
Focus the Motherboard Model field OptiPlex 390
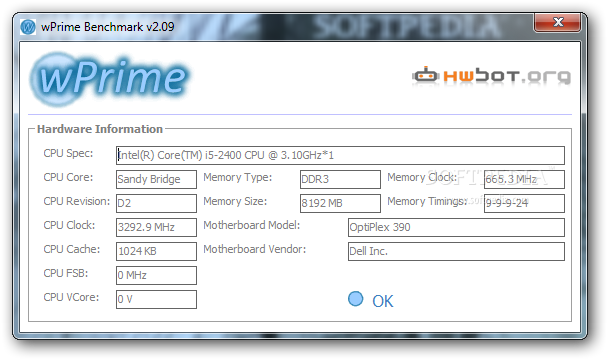click(x=456, y=227)
